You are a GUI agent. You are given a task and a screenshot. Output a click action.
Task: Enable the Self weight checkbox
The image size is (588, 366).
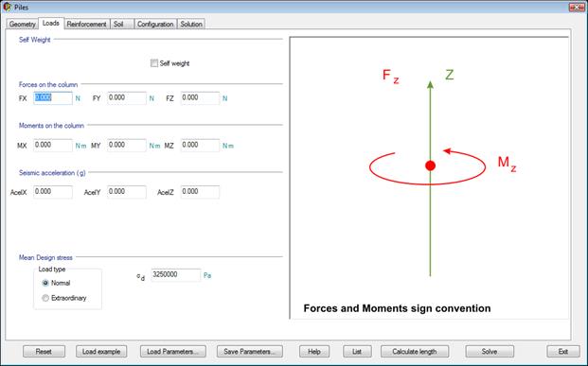154,63
